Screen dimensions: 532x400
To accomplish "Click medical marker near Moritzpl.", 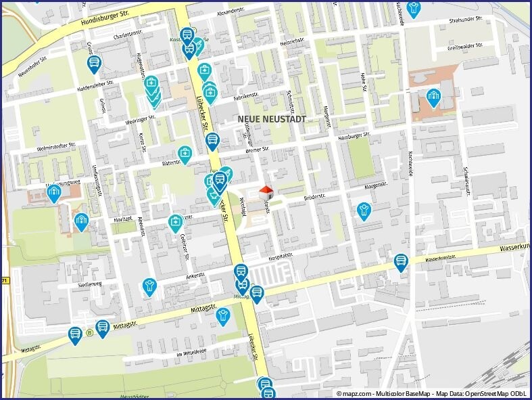I will [176, 222].
